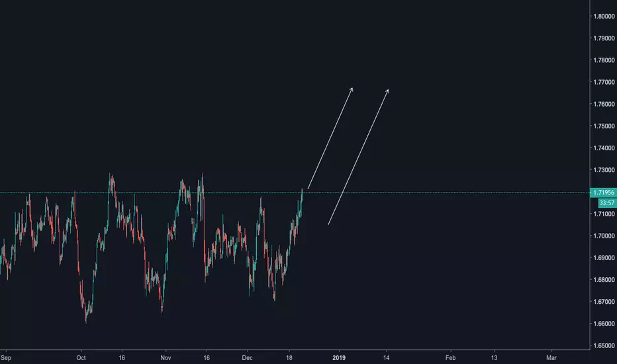The width and height of the screenshot is (617, 364).
Task: Click the 1.76000 price axis label
Action: pyautogui.click(x=604, y=105)
